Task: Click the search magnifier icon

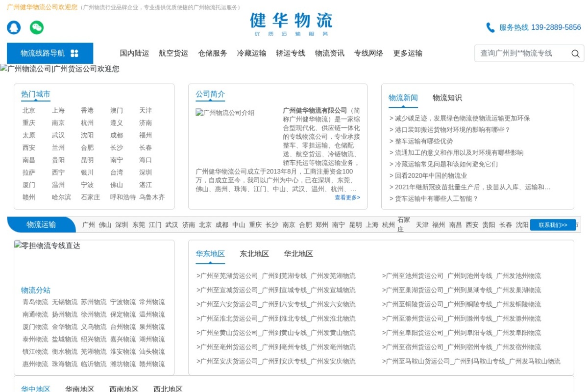Action: 575,53
